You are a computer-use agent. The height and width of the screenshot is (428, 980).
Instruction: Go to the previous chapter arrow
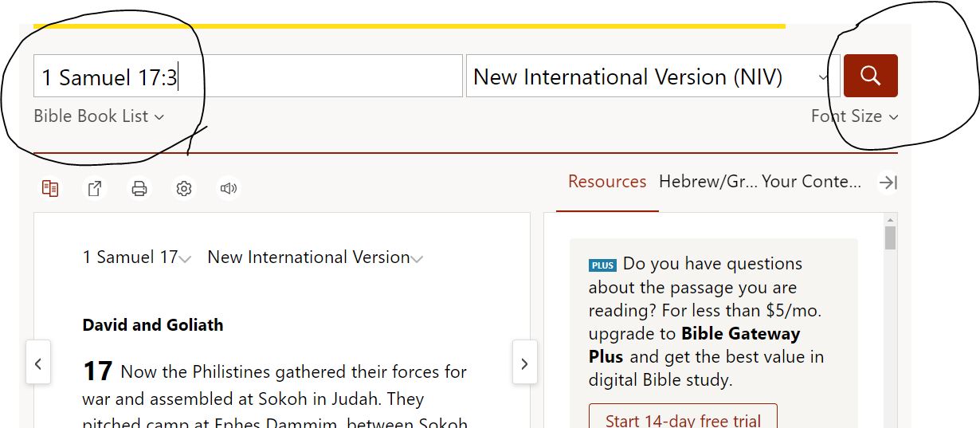tap(37, 363)
